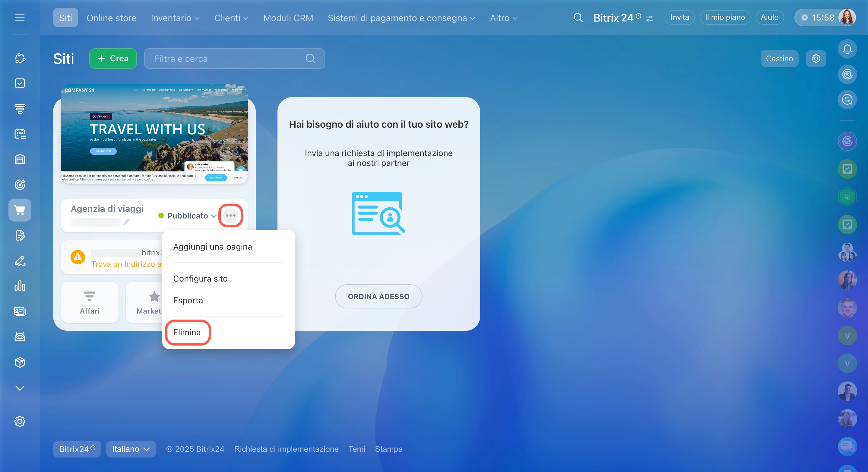Open the Italiano language dropdown
The image size is (868, 472).
pyautogui.click(x=131, y=449)
